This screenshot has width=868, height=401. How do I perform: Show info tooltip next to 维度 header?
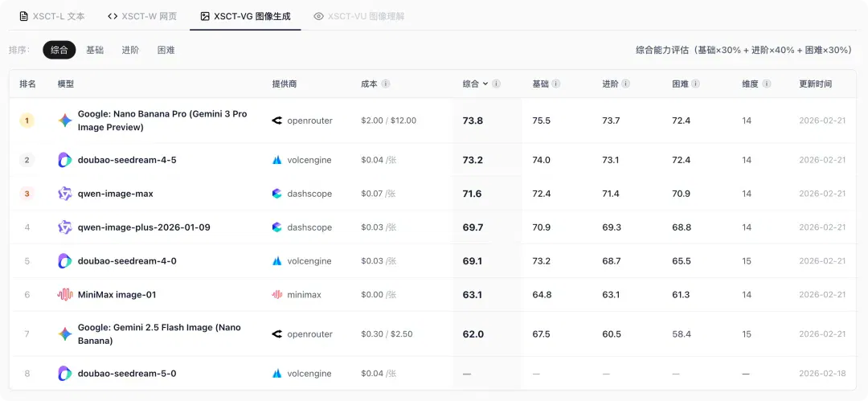767,84
